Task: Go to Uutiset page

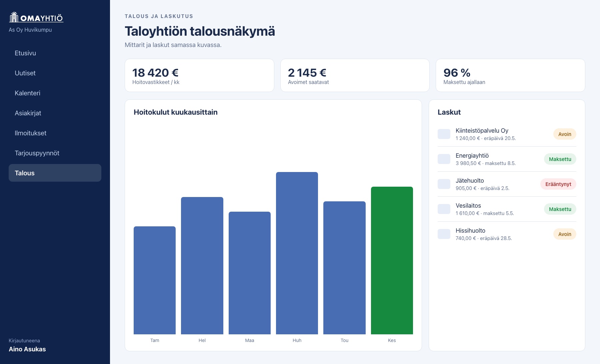Action: [x=55, y=73]
